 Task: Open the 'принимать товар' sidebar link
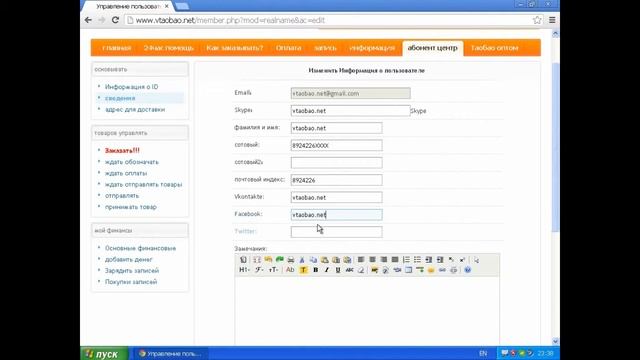tap(131, 207)
